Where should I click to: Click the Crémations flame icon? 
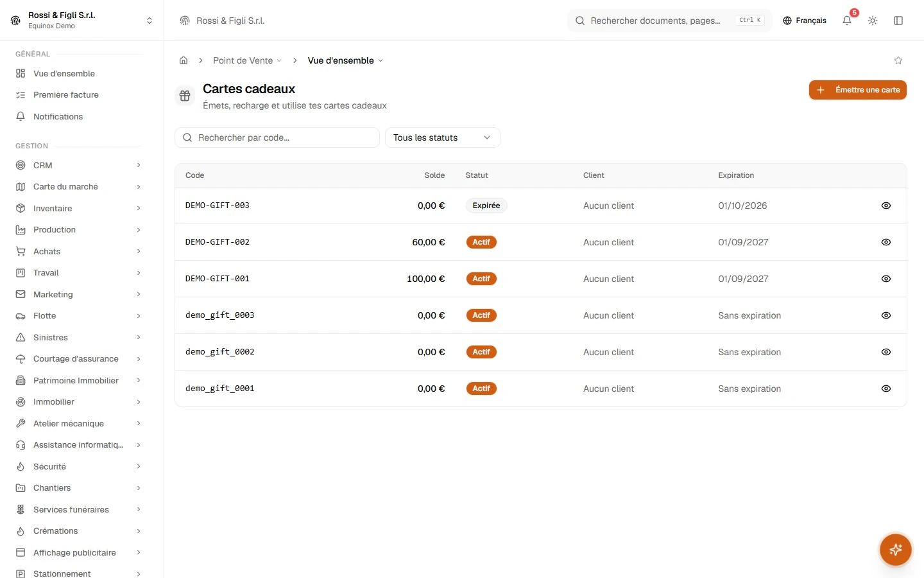pos(21,531)
